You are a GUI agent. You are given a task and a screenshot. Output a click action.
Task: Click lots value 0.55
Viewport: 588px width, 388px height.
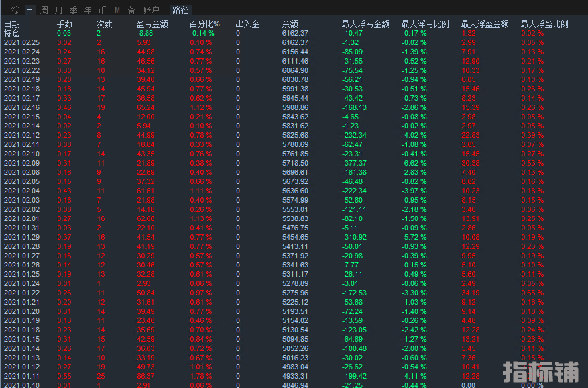(x=64, y=376)
